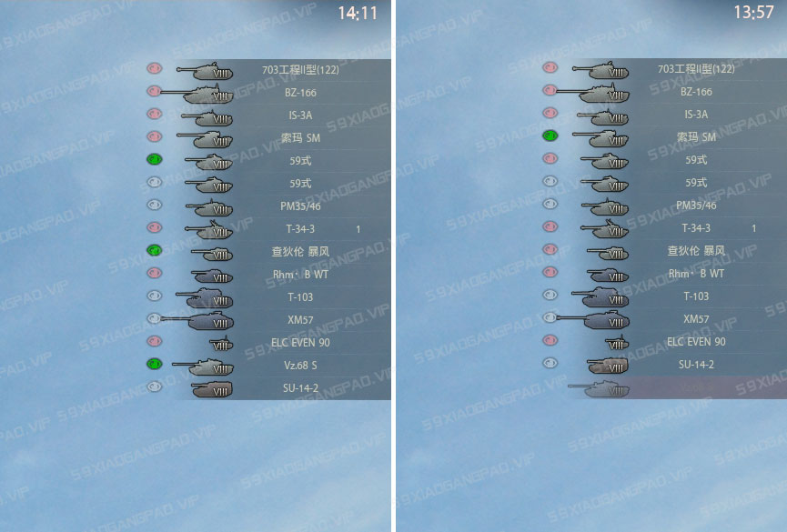Viewport: 787px width, 532px height.
Task: Click the Vz.68 S tank icon
Action: click(203, 366)
